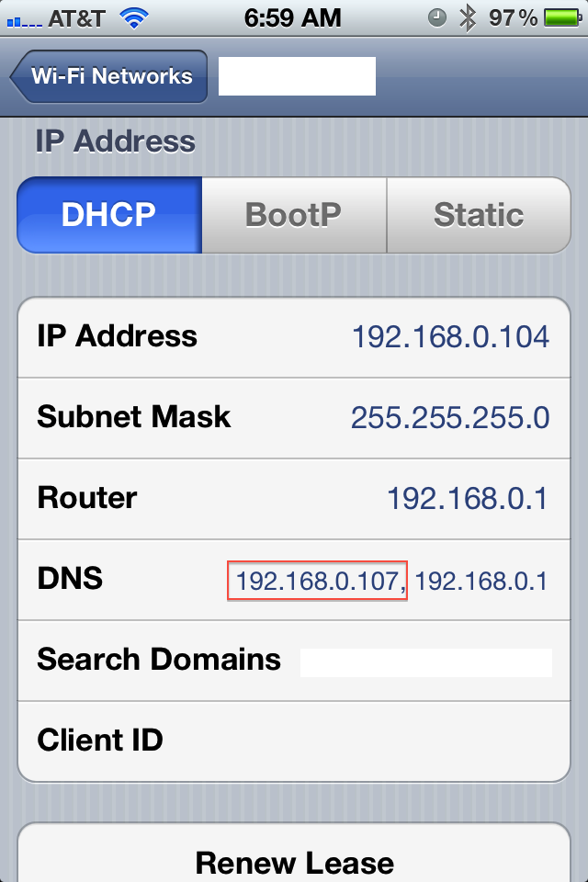Tap the Search Domains field
The image size is (588, 882).
(x=294, y=661)
